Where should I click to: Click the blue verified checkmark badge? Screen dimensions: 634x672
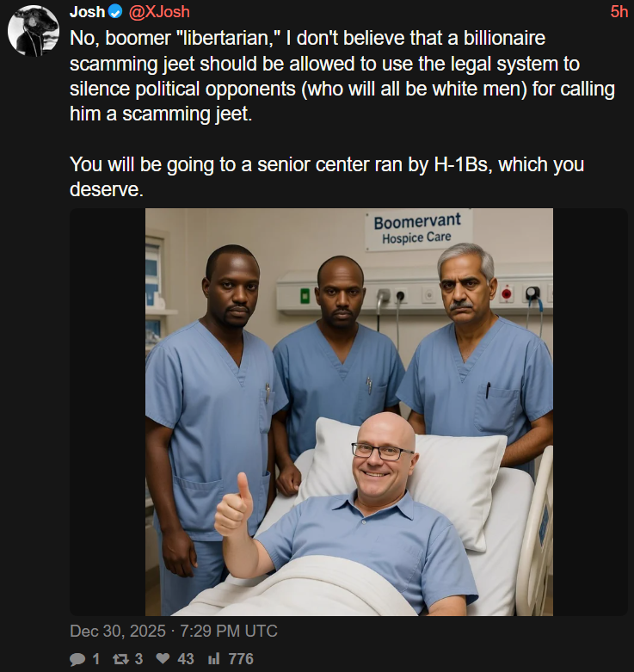click(114, 12)
